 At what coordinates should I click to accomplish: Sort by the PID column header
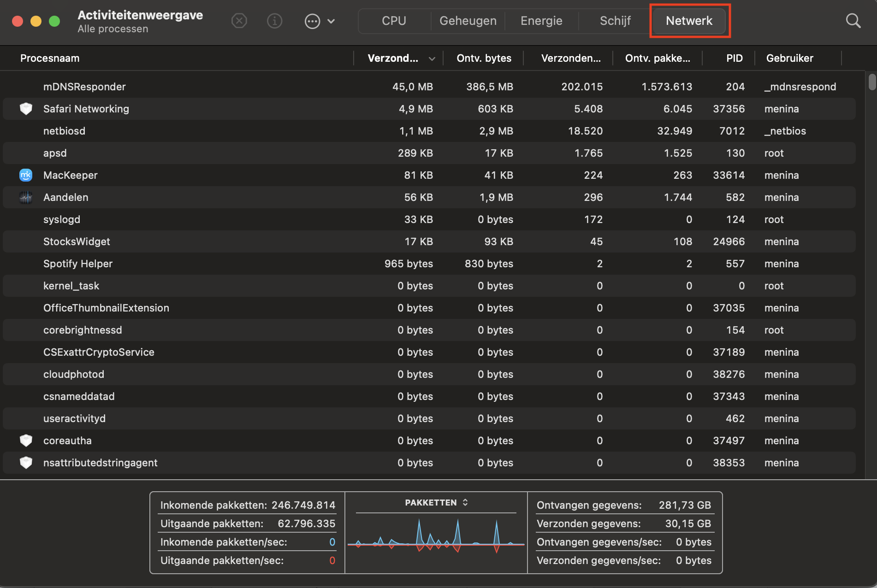click(x=734, y=59)
